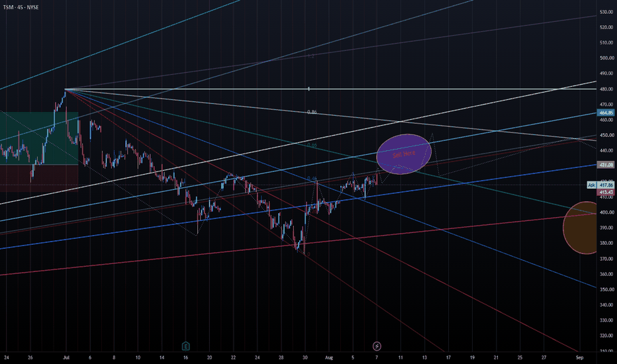617x364 pixels.
Task: Click the Fibonacci level label '0.46'
Action: 312,178
